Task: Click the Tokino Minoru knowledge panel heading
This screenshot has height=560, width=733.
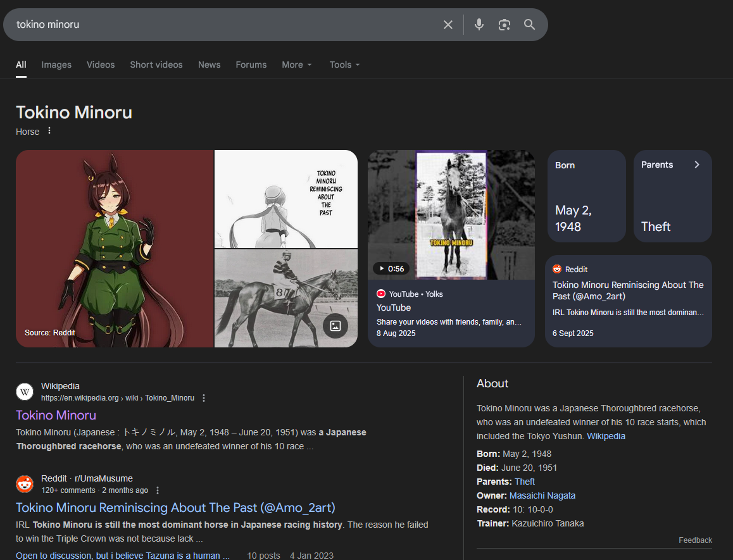Action: [x=74, y=113]
